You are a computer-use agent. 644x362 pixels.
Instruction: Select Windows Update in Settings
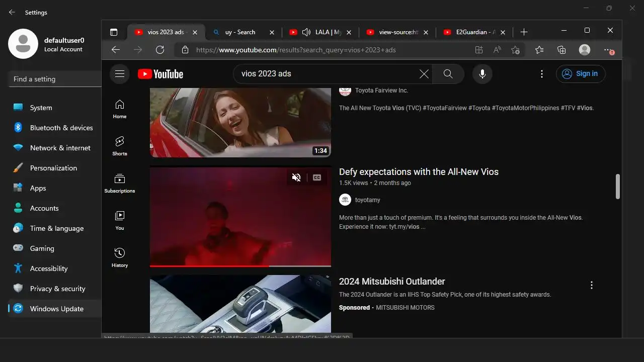pyautogui.click(x=55, y=309)
